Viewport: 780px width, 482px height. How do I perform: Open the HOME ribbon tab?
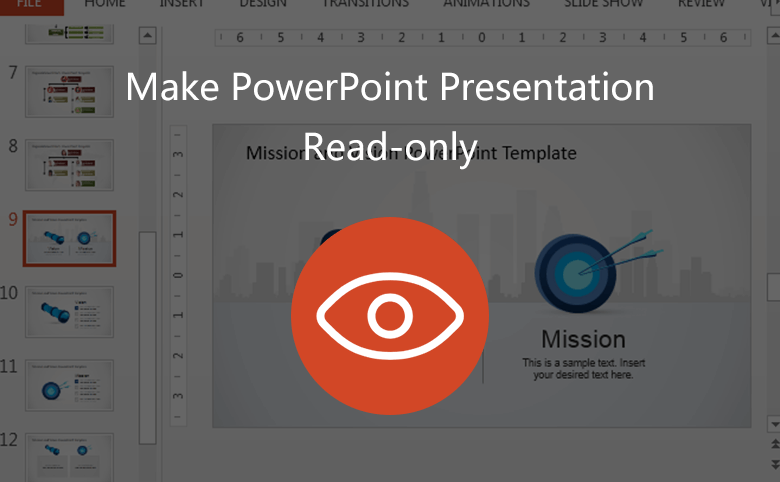tap(105, 4)
